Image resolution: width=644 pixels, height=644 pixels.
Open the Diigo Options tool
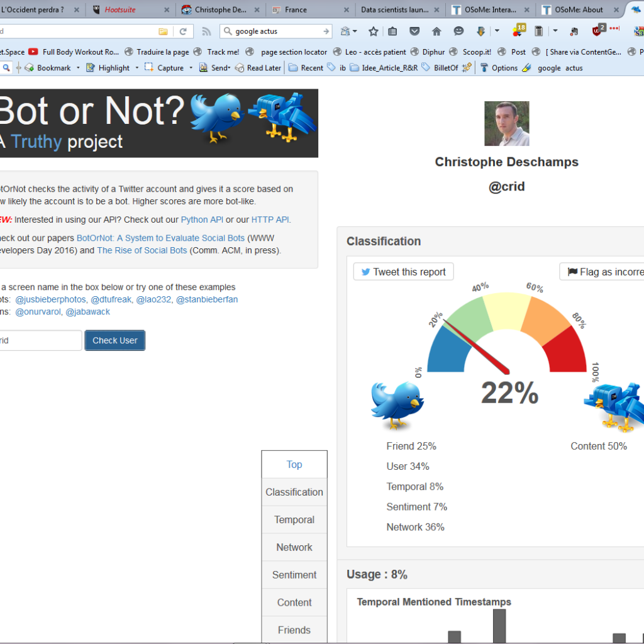499,68
